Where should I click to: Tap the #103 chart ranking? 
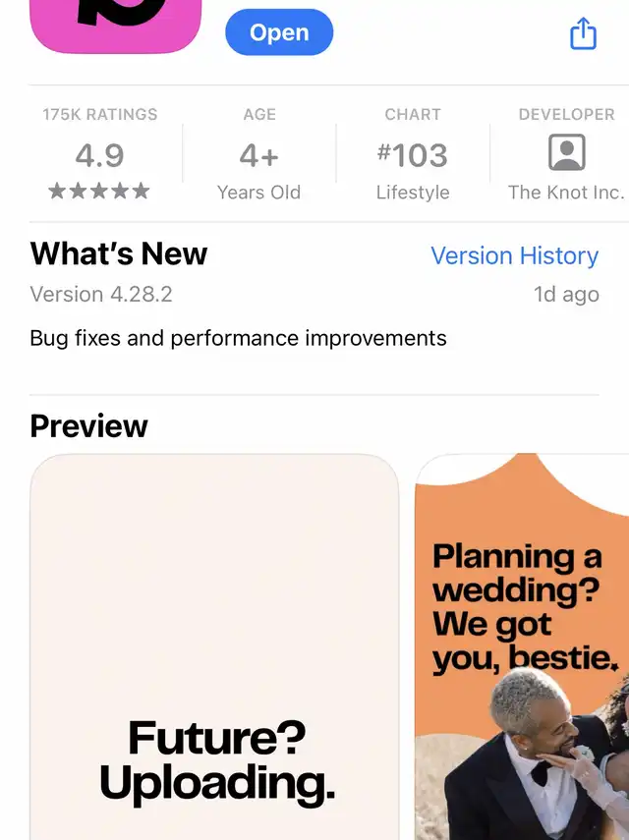pyautogui.click(x=413, y=155)
